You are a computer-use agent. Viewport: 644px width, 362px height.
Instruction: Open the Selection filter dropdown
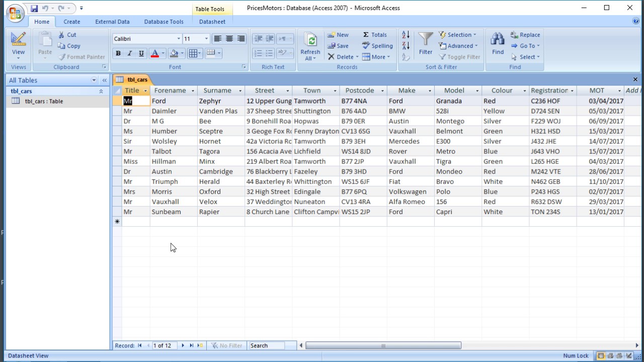coord(457,35)
